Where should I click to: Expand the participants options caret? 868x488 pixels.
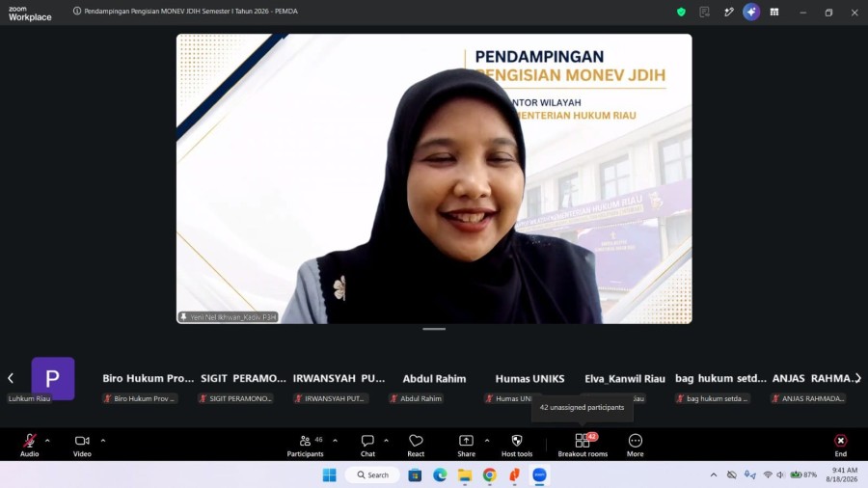coord(335,441)
